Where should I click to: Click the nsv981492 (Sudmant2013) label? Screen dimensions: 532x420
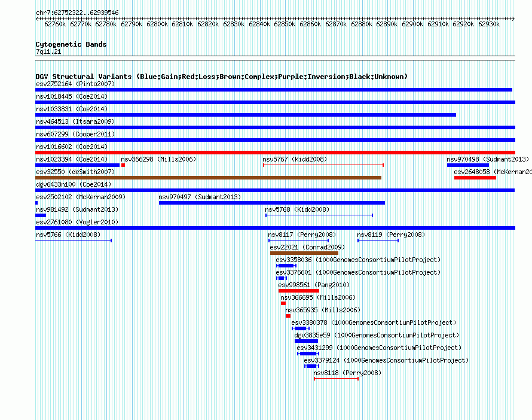[77, 209]
